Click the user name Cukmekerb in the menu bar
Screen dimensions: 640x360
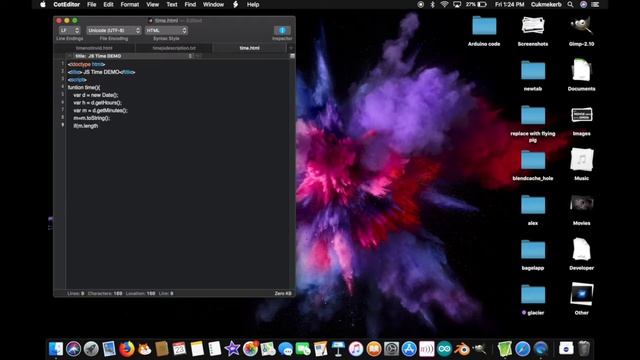(546, 4)
